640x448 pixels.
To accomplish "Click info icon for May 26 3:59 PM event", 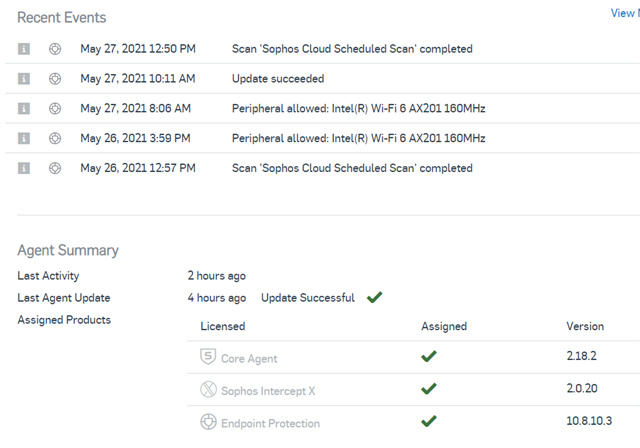I will pos(24,138).
